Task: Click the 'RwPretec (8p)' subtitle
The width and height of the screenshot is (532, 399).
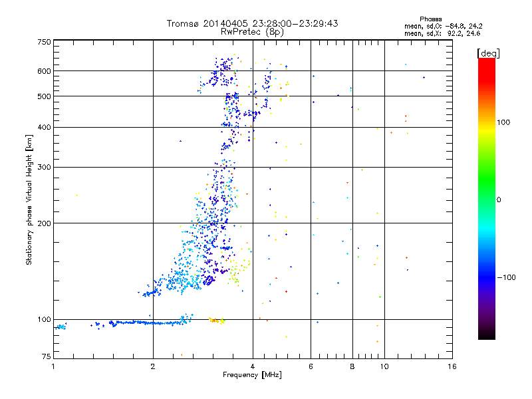Action: [x=252, y=32]
